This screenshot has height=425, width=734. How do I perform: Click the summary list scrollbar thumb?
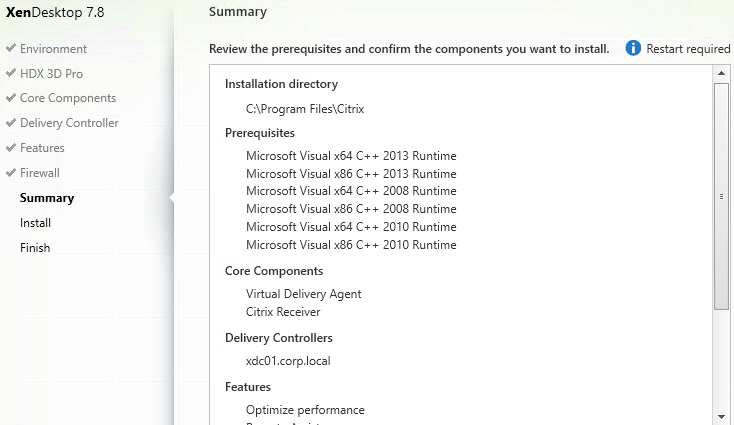721,196
